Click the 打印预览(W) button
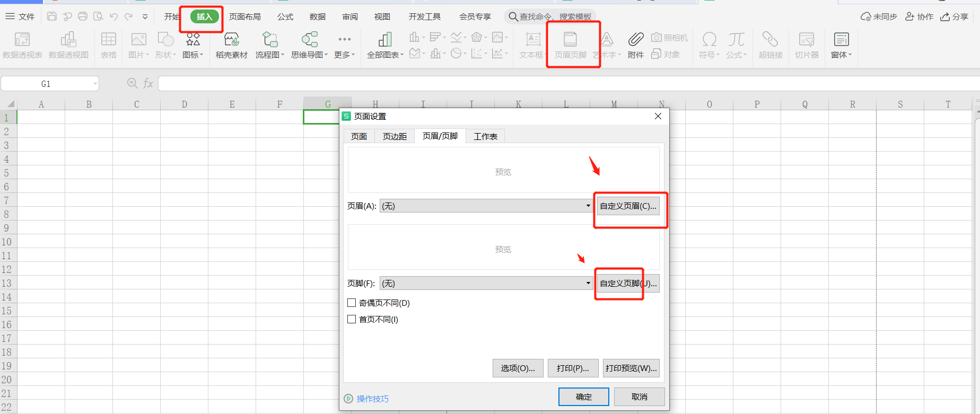Screen dimensions: 980x414 [631, 368]
